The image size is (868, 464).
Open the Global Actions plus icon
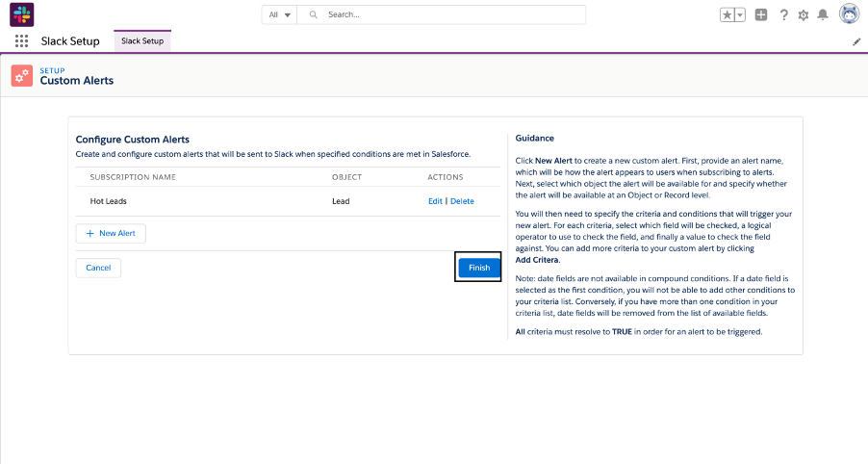pos(761,15)
